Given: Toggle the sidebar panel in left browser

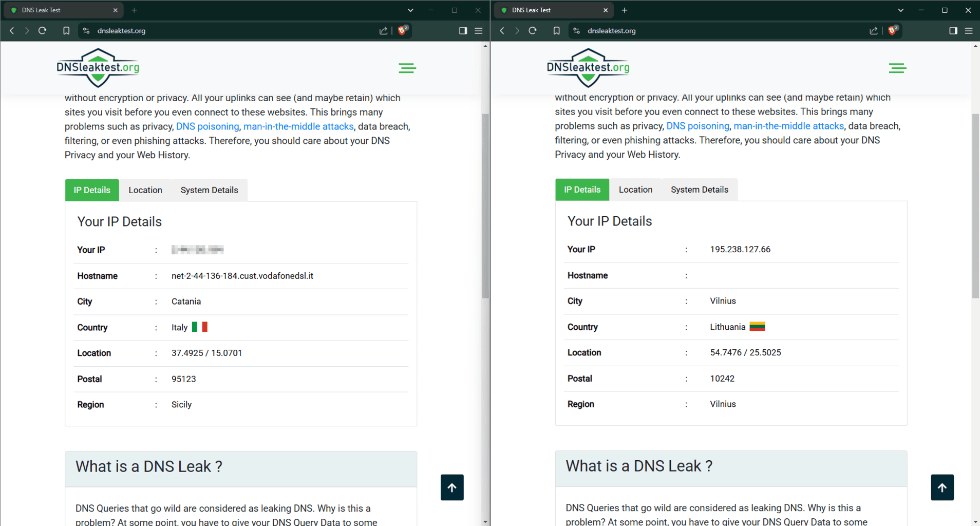Looking at the screenshot, I should coord(463,31).
